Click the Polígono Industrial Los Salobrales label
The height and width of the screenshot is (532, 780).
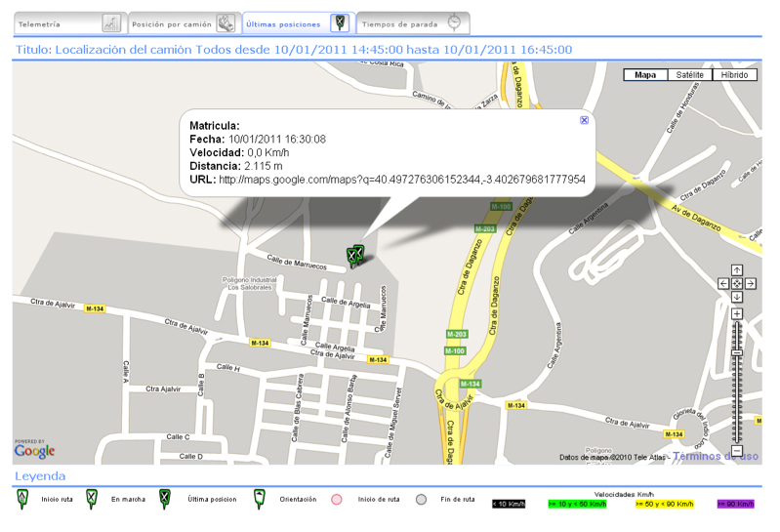pos(250,283)
